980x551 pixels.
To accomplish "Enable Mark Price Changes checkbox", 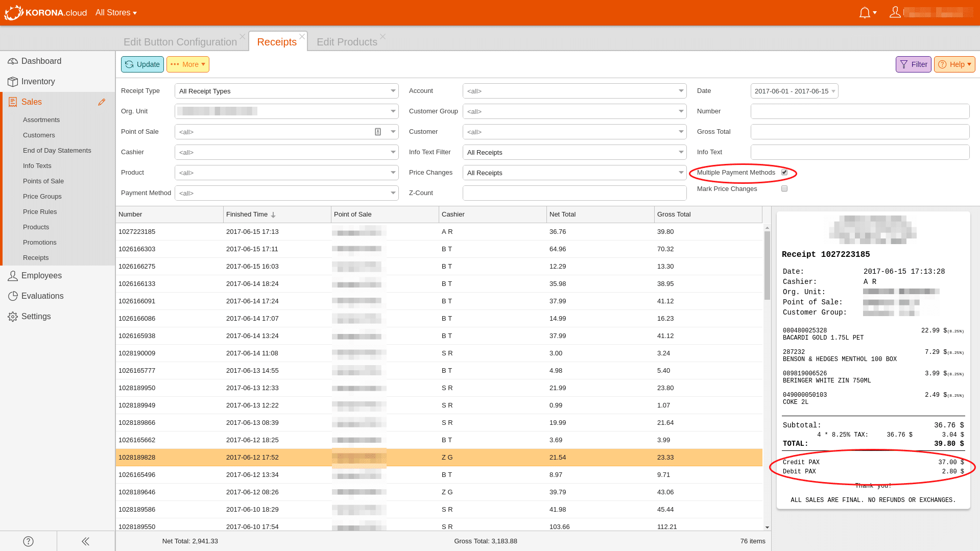I will 784,189.
